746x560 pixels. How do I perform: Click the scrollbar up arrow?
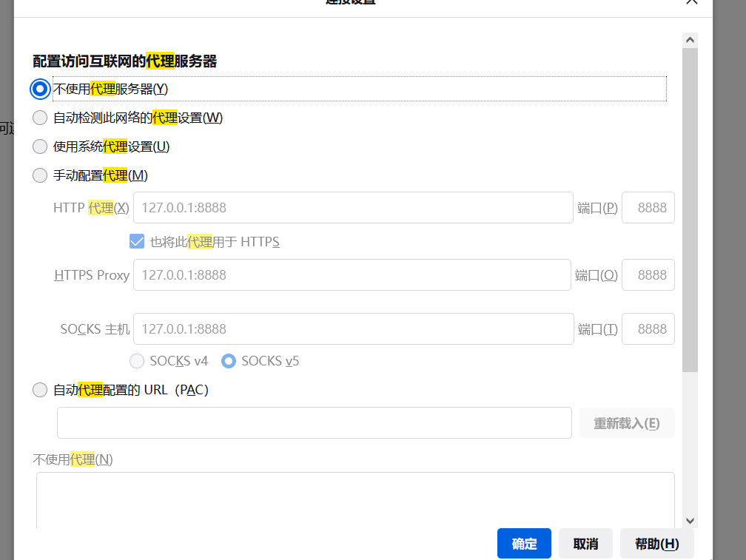(690, 39)
